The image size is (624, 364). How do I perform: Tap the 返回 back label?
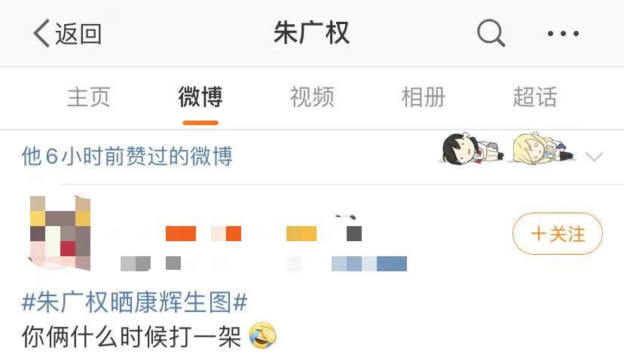coord(78,33)
